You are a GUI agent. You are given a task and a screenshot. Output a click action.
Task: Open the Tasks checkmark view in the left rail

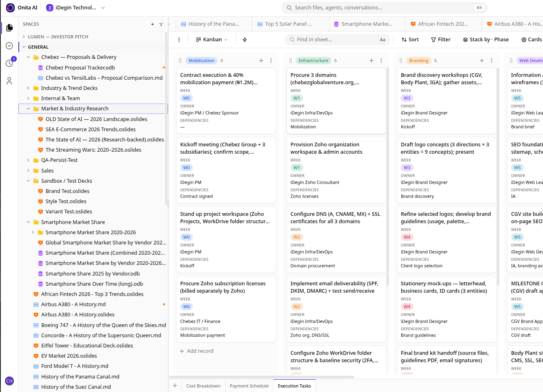pyautogui.click(x=9, y=46)
